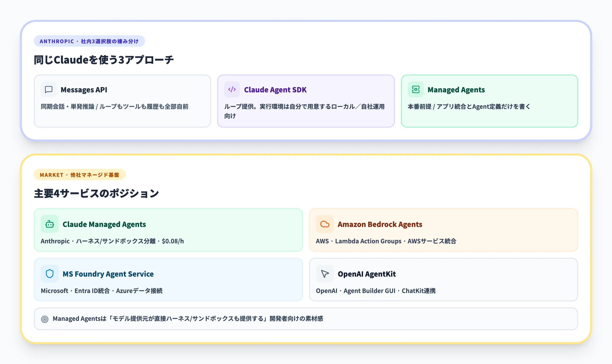Click the 主要4サービスのポジション heading
The width and height of the screenshot is (612, 364).
pyautogui.click(x=96, y=193)
